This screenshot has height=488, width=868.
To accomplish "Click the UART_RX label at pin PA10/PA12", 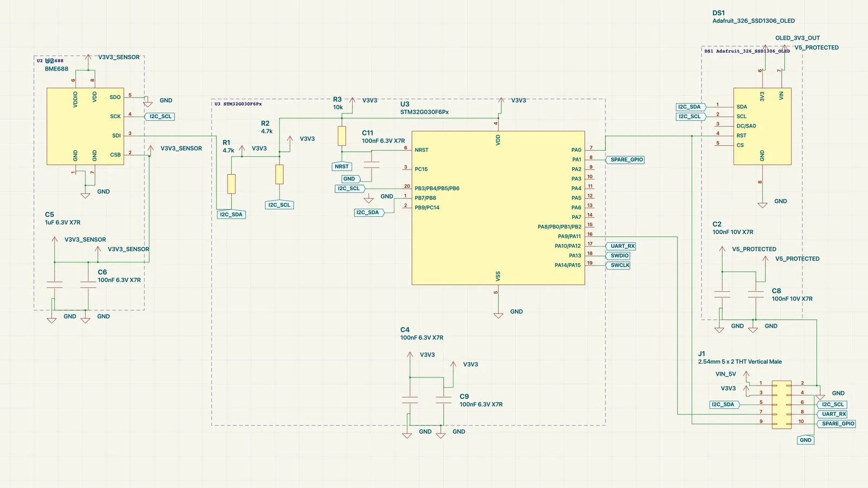I will (x=620, y=246).
